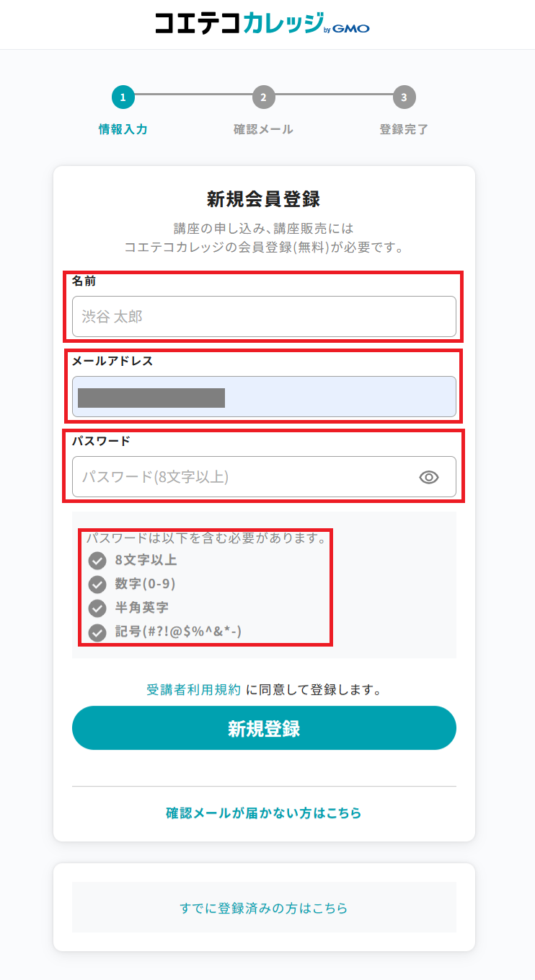Click the メールアドレス input field
Image resolution: width=535 pixels, height=980 pixels.
264,397
